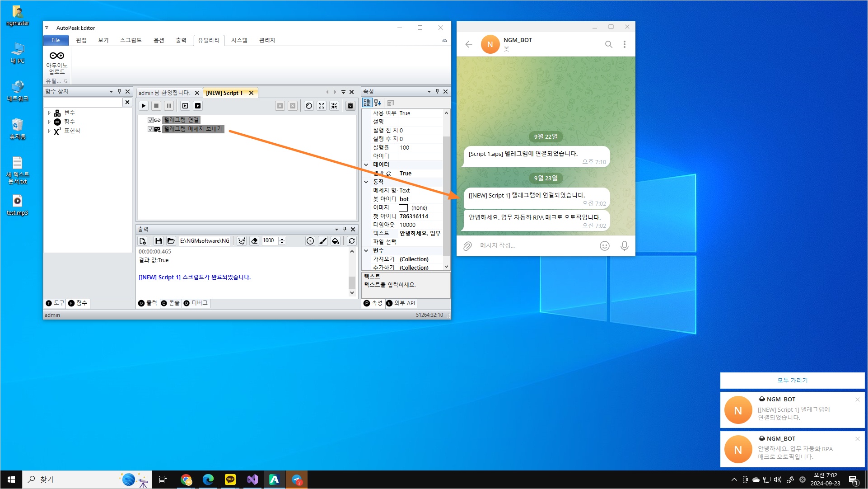Screen dimensions: 868x489
Task: Click the refresh icon in the output toolbar
Action: click(352, 241)
